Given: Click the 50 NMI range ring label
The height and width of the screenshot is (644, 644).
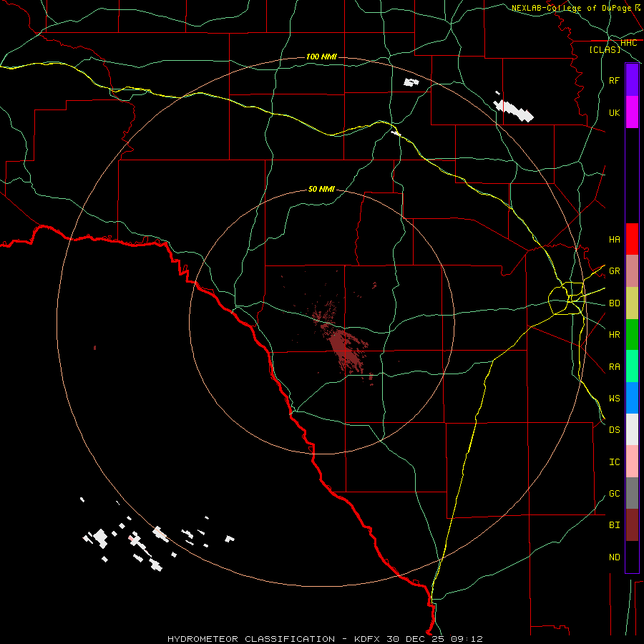Looking at the screenshot, I should click(321, 189).
